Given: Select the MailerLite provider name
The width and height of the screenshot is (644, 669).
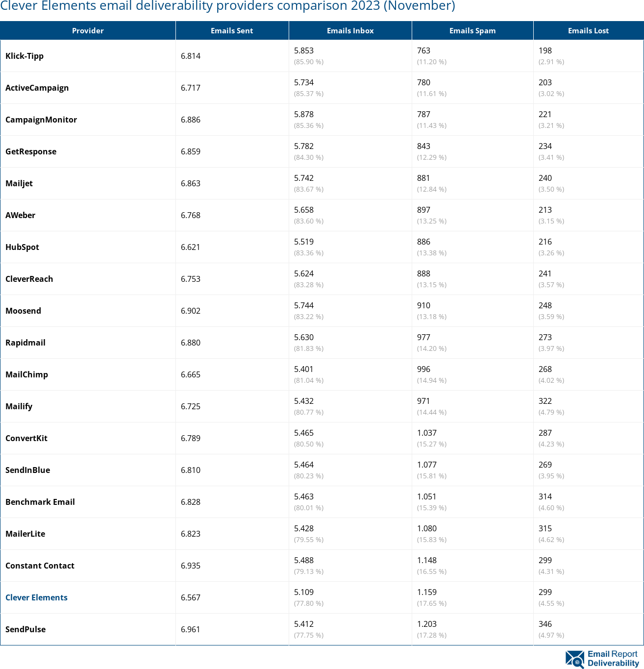Looking at the screenshot, I should (25, 534).
